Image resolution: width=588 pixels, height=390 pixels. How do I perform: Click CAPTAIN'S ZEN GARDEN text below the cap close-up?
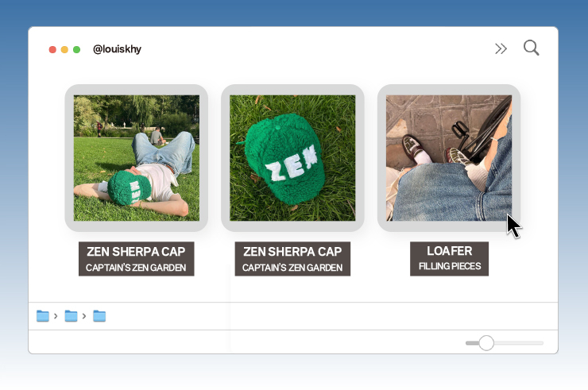[292, 268]
